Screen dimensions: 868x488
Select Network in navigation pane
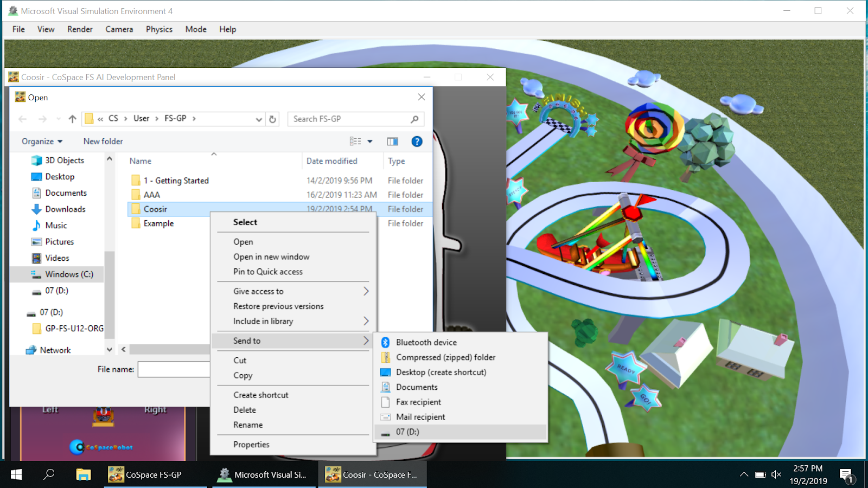[48, 350]
